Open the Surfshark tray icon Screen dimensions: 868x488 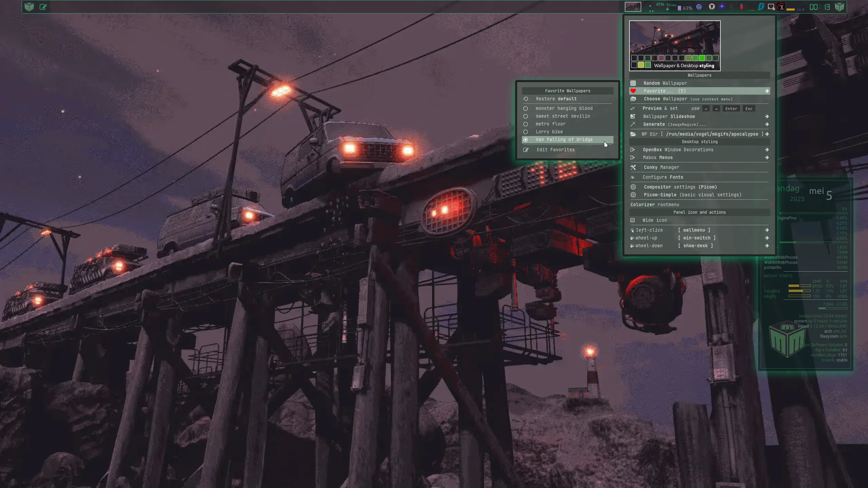click(761, 7)
